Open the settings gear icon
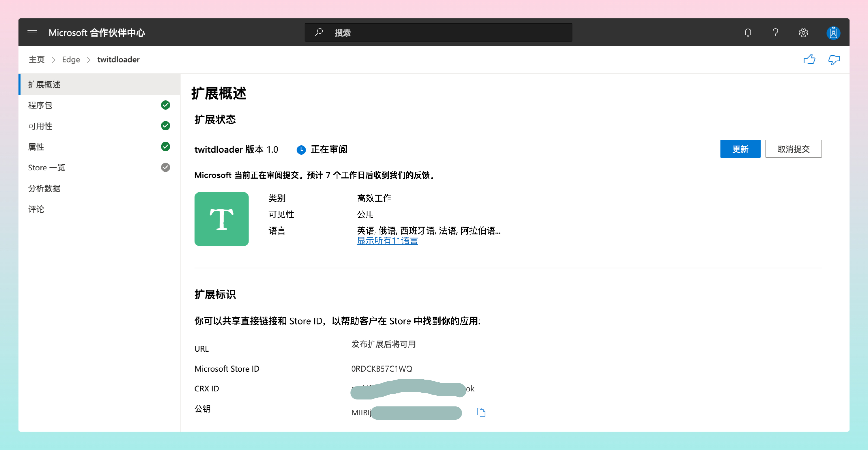 coord(803,33)
